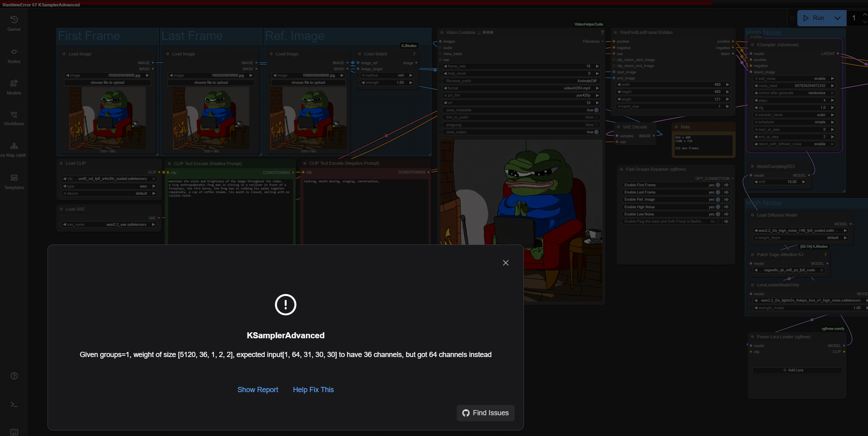868x436 pixels.
Task: Adjust the Color Match strength 1.00 value
Action: click(x=386, y=83)
